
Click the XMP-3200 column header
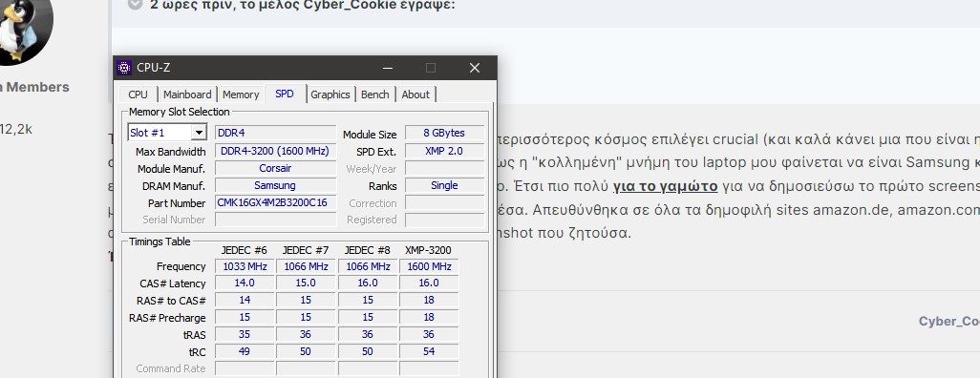pyautogui.click(x=428, y=250)
